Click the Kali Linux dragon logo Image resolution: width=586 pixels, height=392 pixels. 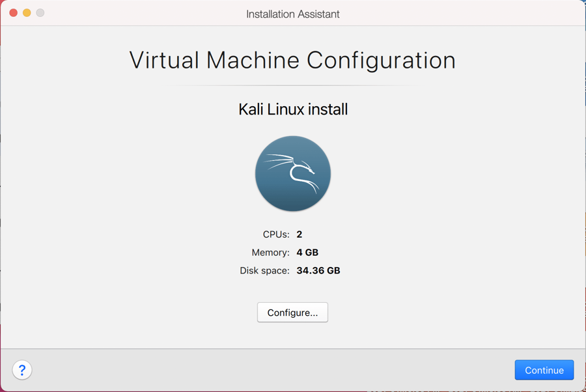293,173
